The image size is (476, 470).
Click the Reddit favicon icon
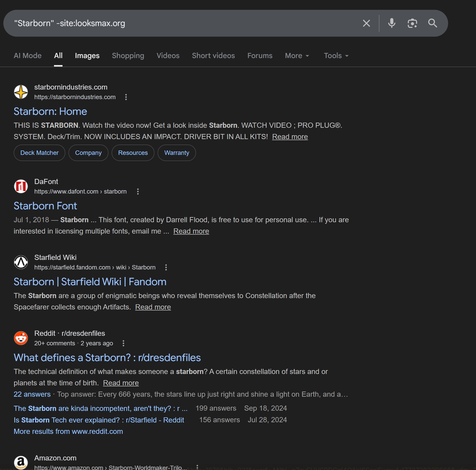[21, 338]
